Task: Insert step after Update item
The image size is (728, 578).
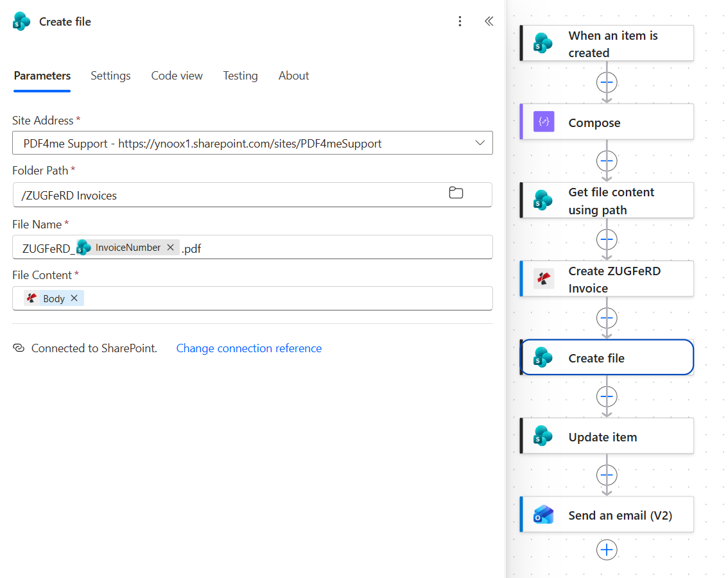Action: pyautogui.click(x=607, y=475)
